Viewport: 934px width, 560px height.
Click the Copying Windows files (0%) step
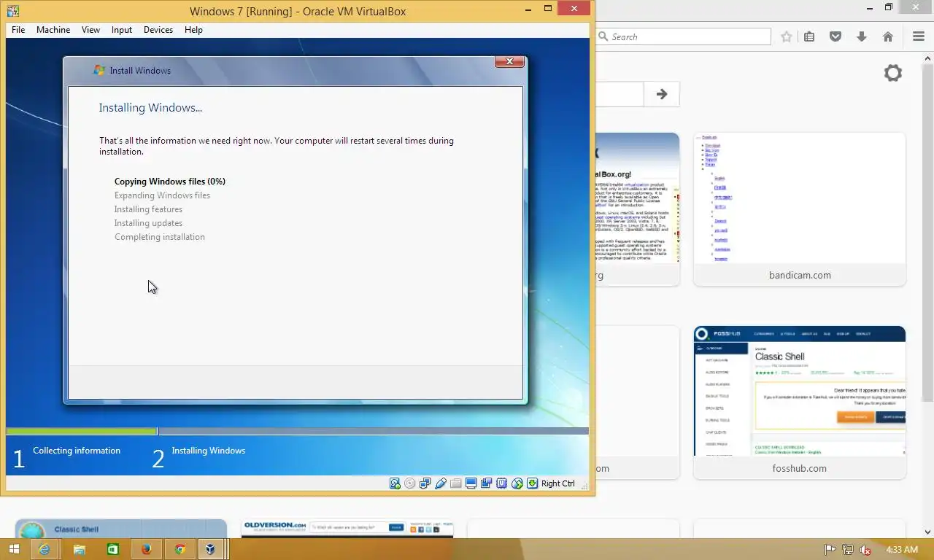pos(170,182)
